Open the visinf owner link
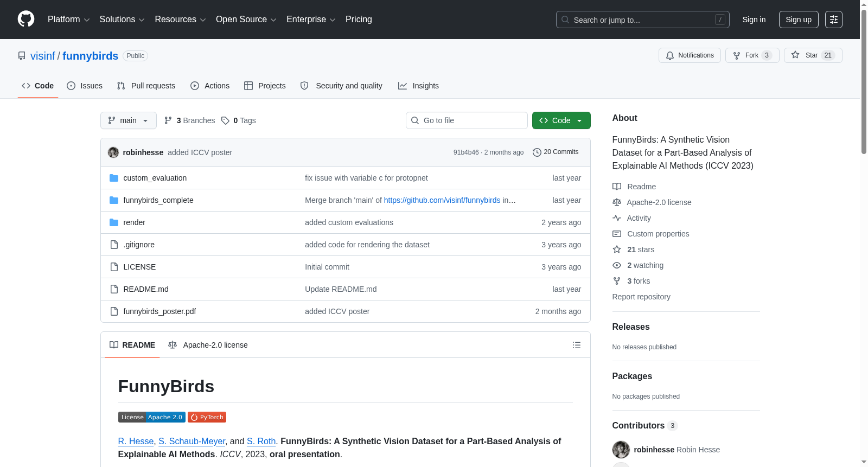Image resolution: width=868 pixels, height=467 pixels. (x=43, y=56)
